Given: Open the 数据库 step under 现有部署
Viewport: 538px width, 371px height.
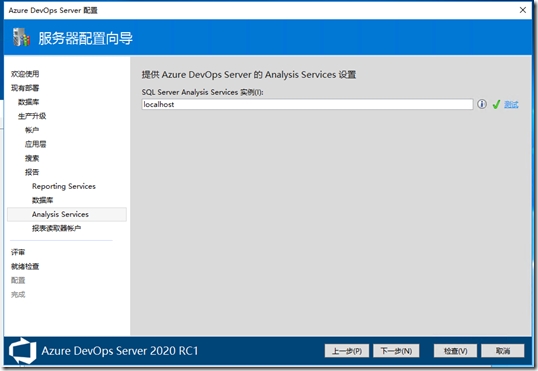Looking at the screenshot, I should coord(28,102).
